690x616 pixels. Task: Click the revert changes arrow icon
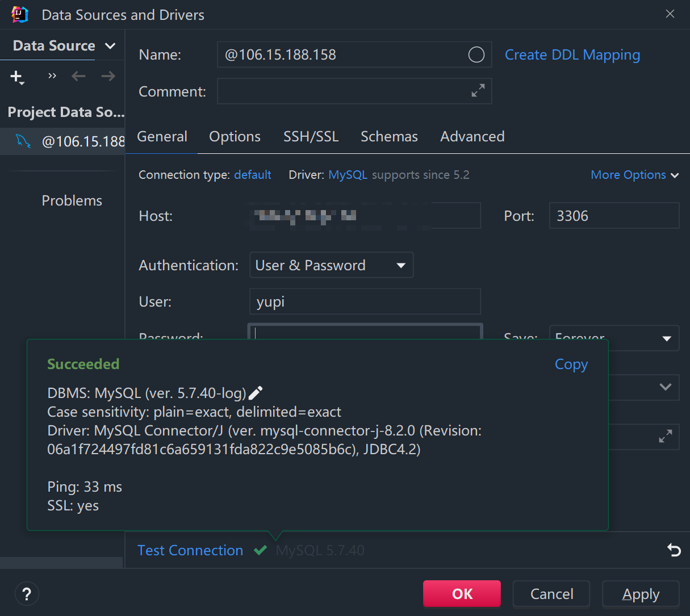(674, 550)
